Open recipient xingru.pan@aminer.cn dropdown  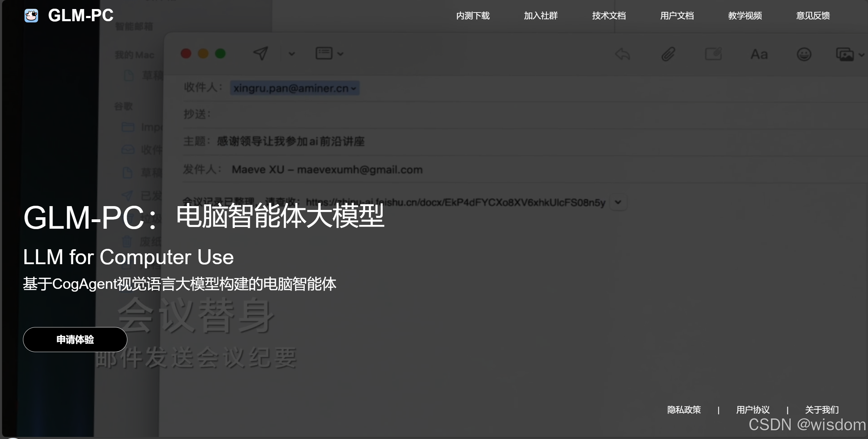pyautogui.click(x=353, y=88)
